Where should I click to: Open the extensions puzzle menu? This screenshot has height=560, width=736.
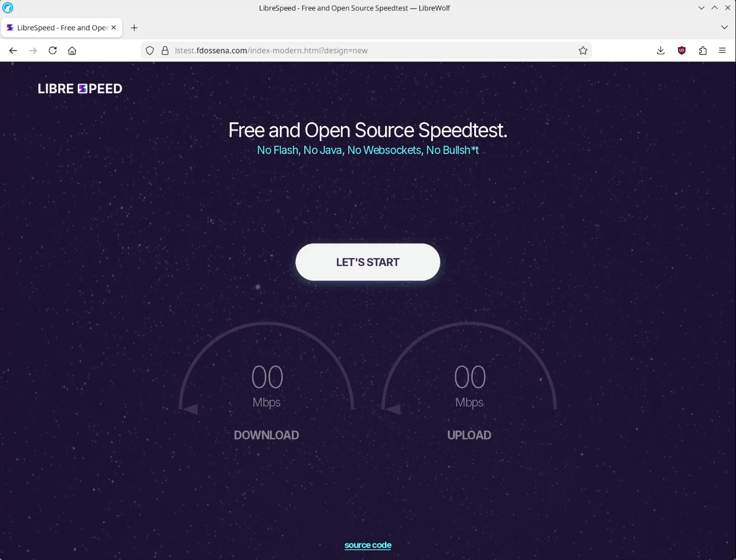pyautogui.click(x=702, y=50)
